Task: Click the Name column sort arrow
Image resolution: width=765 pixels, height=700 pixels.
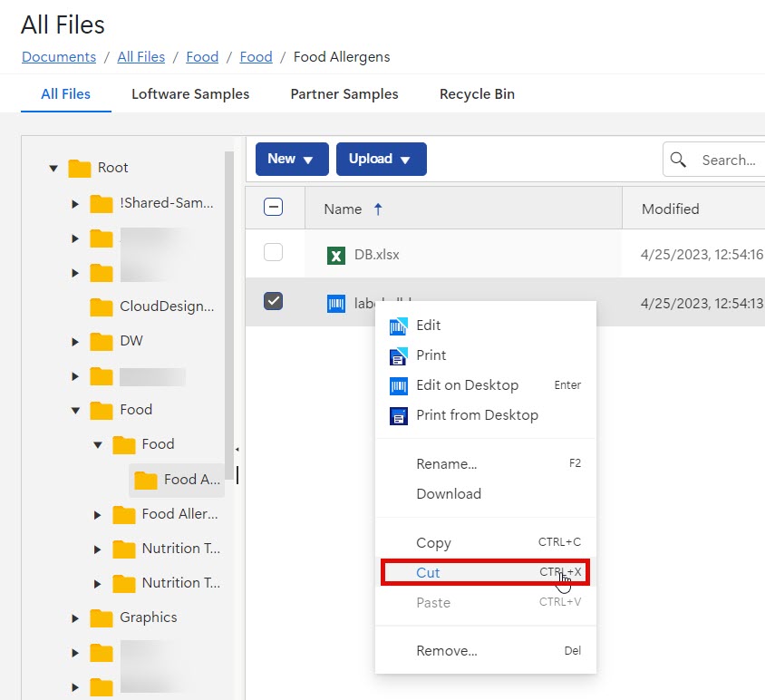Action: coord(378,209)
